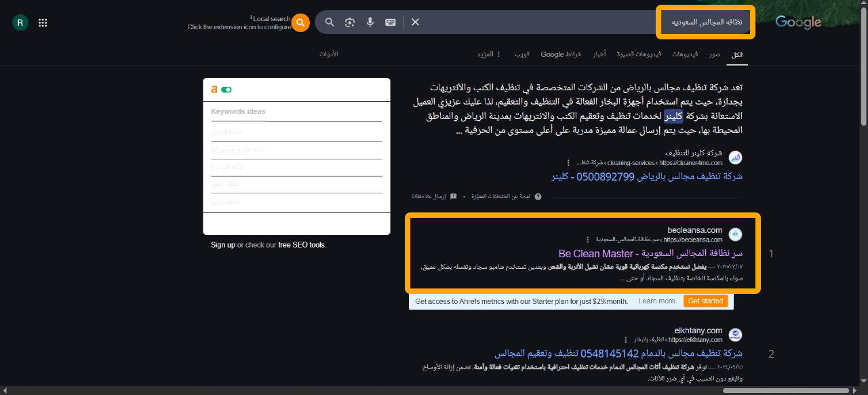Open the three-dot menu beside cleaner4me.com
Image resolution: width=868 pixels, height=395 pixels.
(568, 163)
